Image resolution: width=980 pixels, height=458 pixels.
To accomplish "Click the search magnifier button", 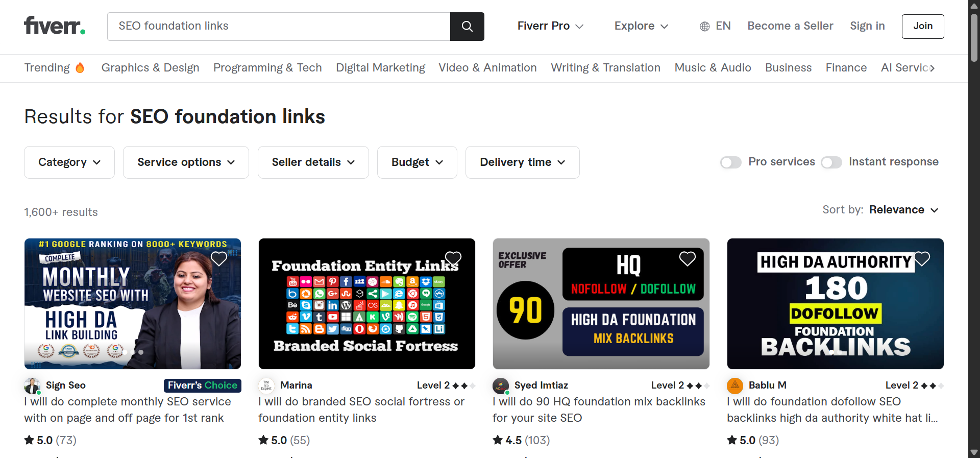I will pos(467,27).
